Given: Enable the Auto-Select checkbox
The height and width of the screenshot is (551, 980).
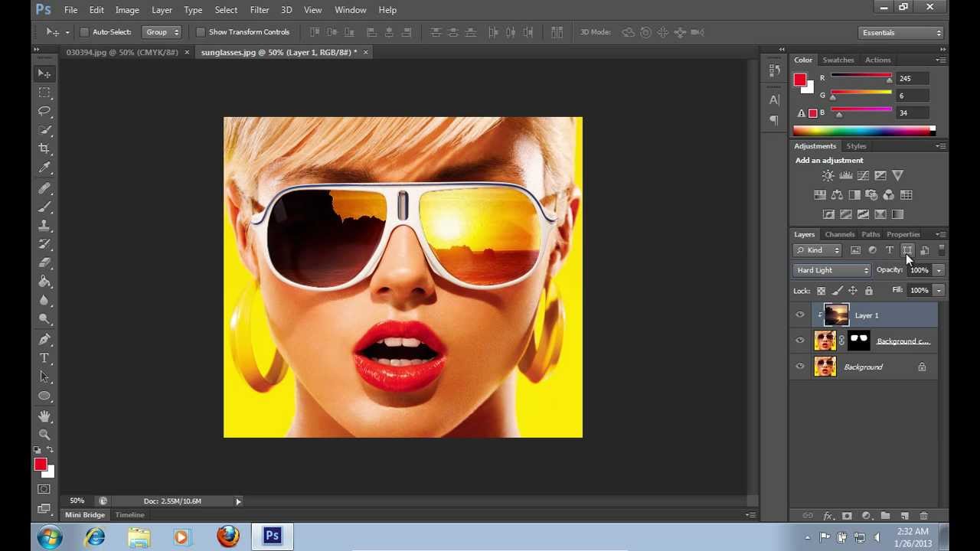Looking at the screenshot, I should click(x=84, y=32).
